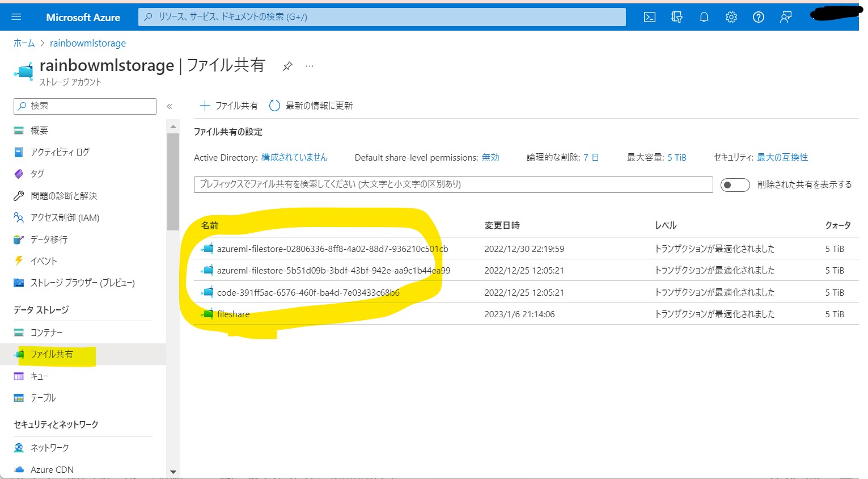Screen dimensions: 868x479
Task: Click the sidebar 検索 search box
Action: pyautogui.click(x=85, y=106)
